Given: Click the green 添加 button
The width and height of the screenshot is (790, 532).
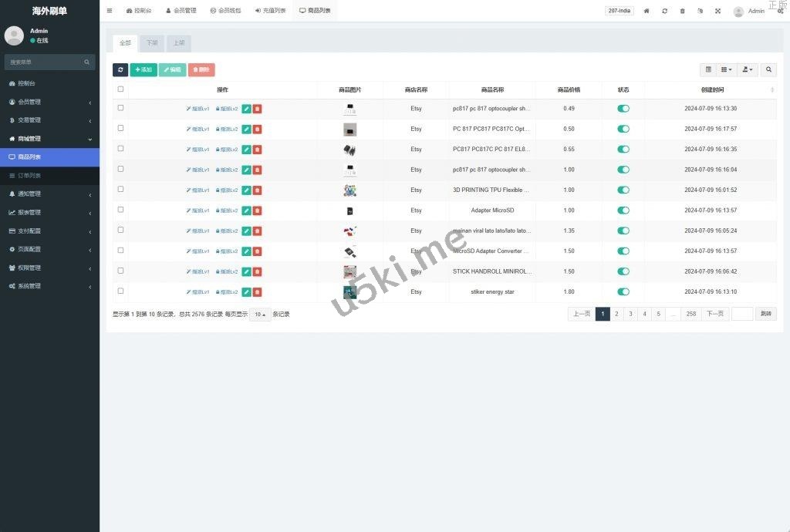Looking at the screenshot, I should pos(143,69).
